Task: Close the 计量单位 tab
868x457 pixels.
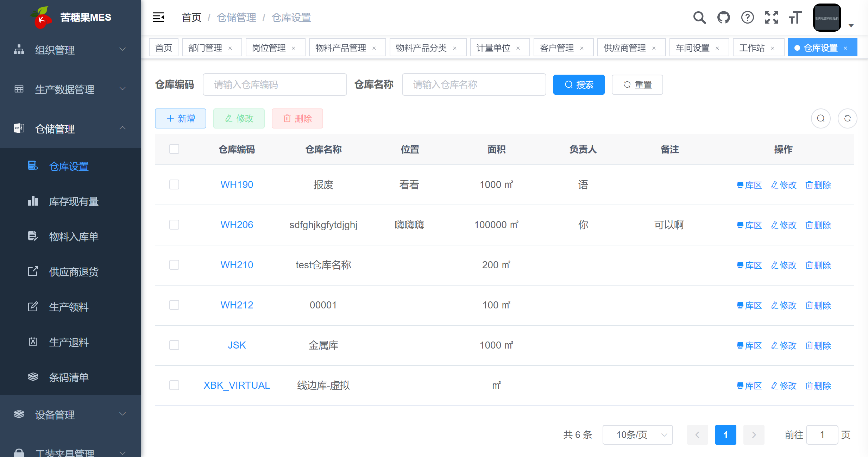Action: pyautogui.click(x=518, y=48)
